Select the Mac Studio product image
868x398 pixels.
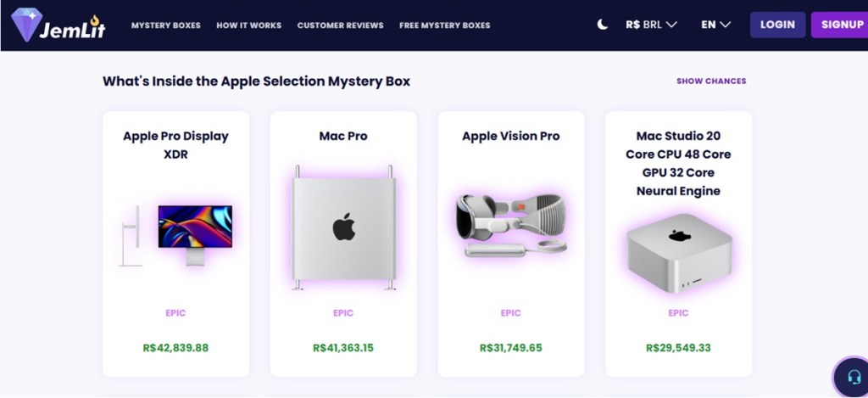pos(679,254)
